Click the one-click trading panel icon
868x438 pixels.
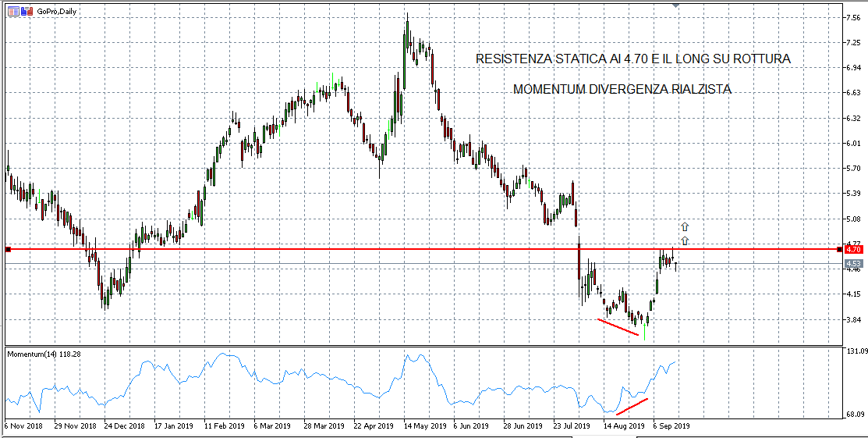tap(26, 12)
